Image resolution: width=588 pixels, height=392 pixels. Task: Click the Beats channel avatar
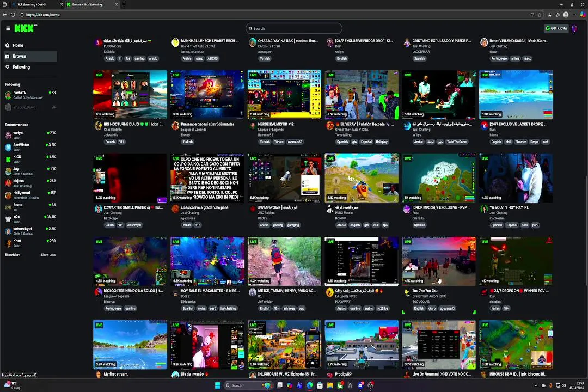point(8,207)
